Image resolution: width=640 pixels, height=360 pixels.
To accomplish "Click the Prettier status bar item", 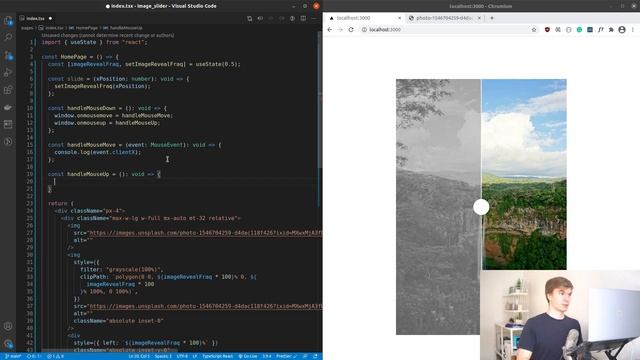I will 286,356.
